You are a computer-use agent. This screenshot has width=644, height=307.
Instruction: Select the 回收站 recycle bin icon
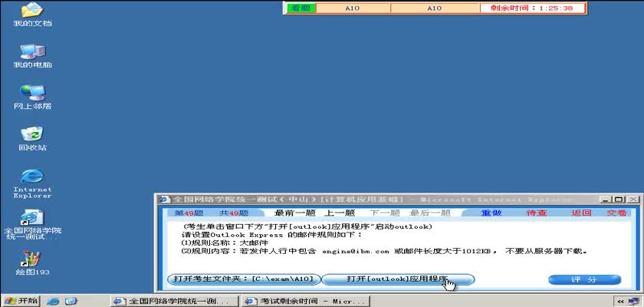click(32, 138)
